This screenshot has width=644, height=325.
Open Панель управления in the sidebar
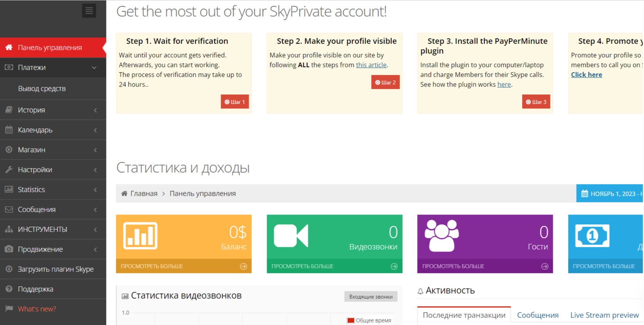53,48
